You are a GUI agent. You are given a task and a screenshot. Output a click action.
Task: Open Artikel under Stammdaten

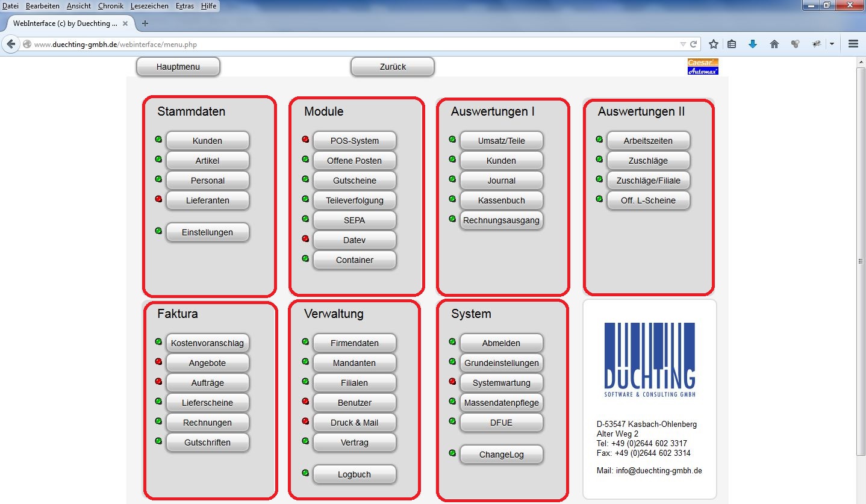click(x=208, y=161)
